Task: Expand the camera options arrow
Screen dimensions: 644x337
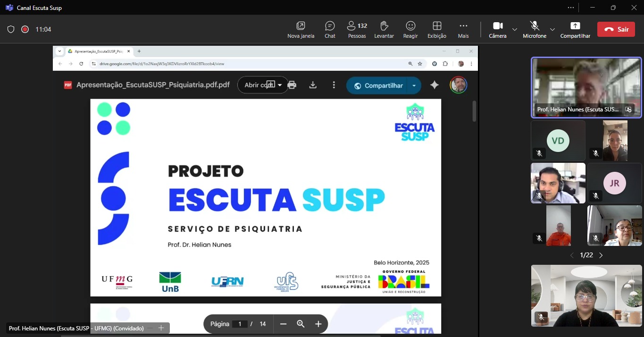Action: point(515,29)
